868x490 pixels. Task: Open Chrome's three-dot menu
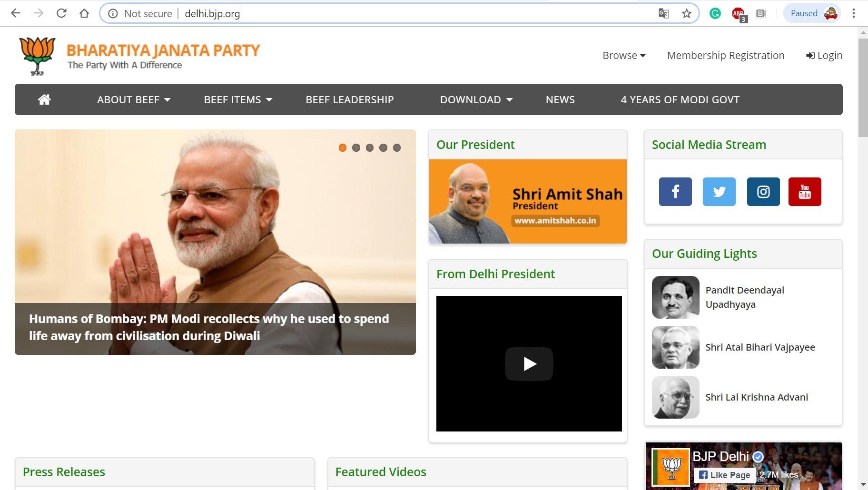point(854,13)
